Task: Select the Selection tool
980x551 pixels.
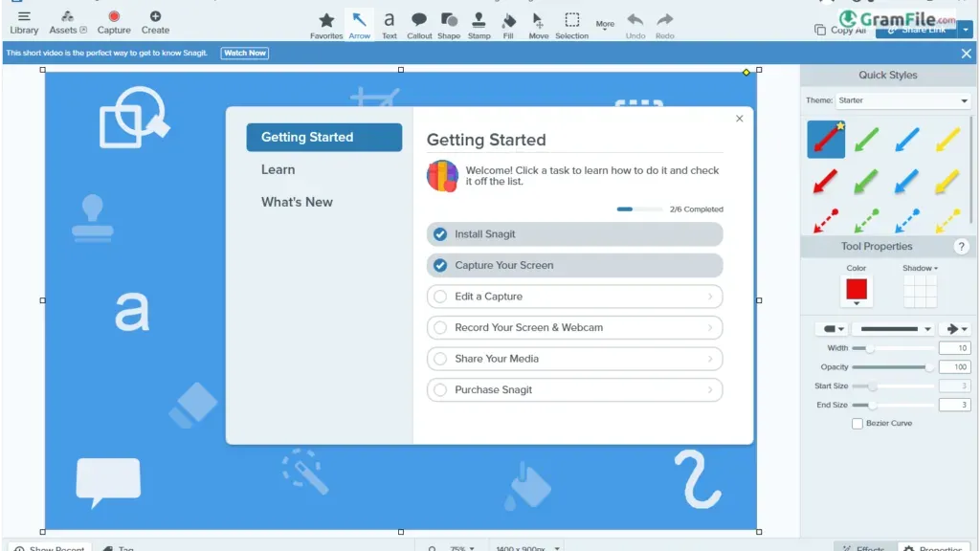Action: [572, 26]
